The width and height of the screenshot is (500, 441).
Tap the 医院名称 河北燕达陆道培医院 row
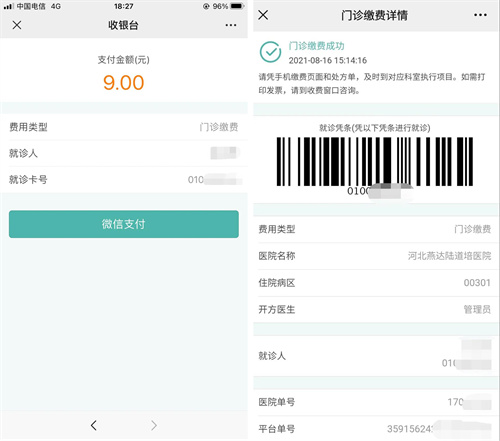coord(375,256)
